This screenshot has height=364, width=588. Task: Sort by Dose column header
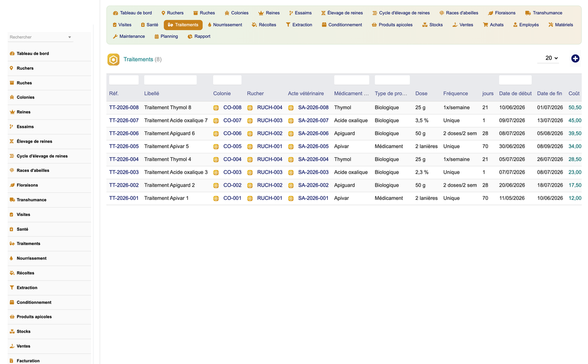pyautogui.click(x=421, y=94)
